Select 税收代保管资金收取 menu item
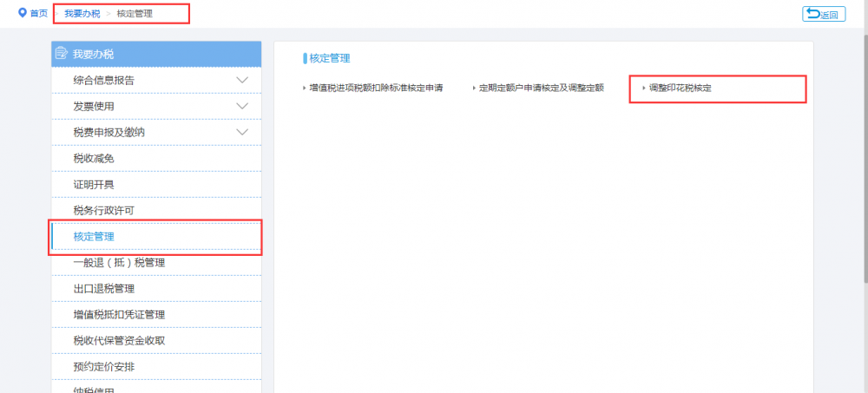The width and height of the screenshot is (868, 393). (119, 340)
